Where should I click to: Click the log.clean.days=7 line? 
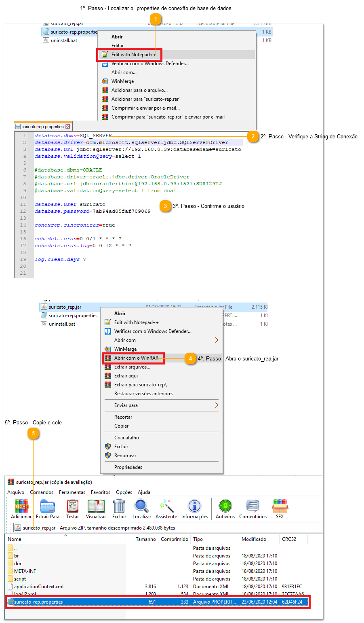tap(60, 259)
